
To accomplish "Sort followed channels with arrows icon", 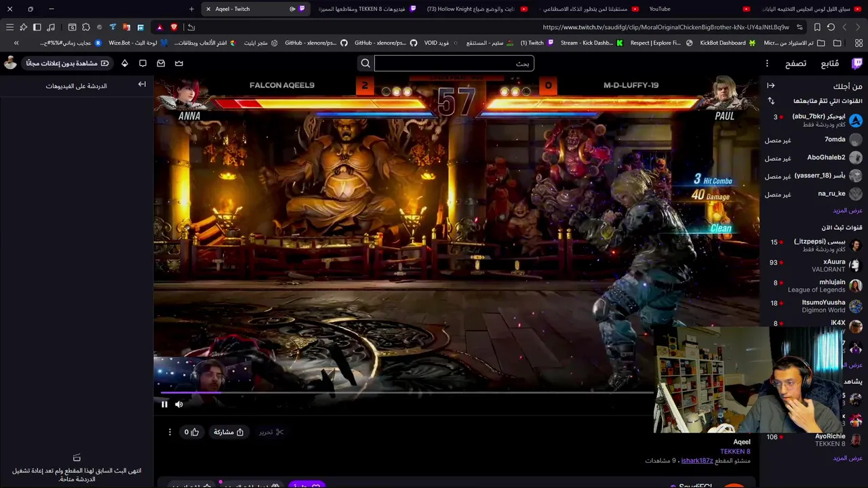I will [x=770, y=101].
